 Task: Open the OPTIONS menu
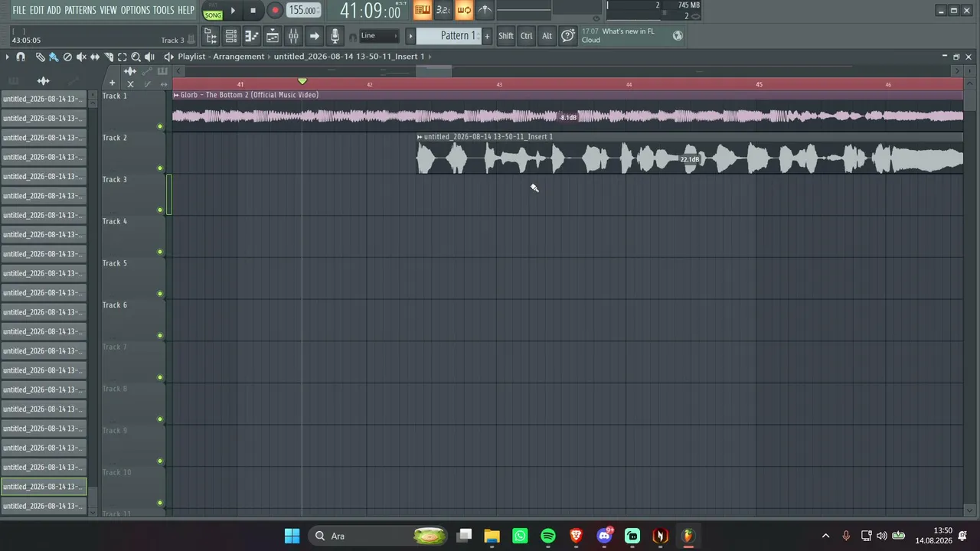click(136, 10)
